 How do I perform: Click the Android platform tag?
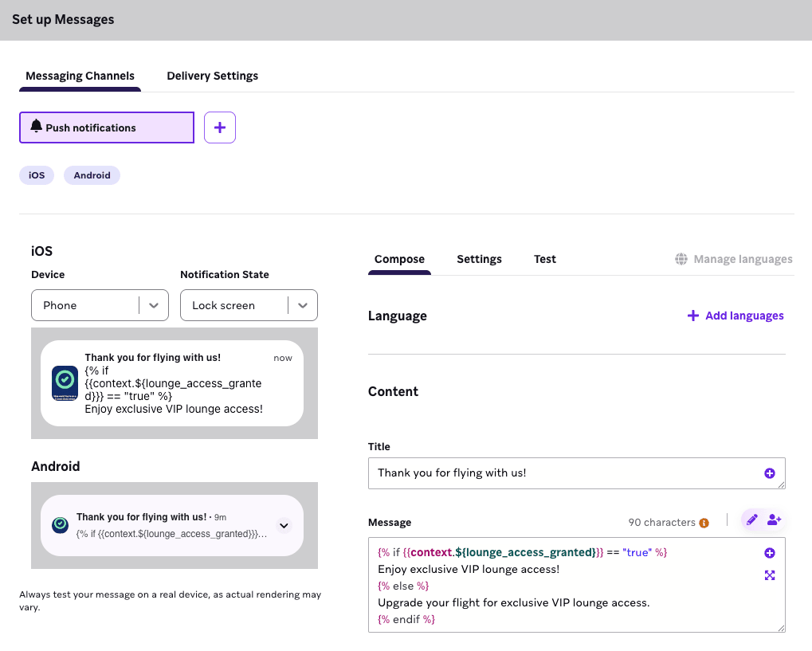92,175
